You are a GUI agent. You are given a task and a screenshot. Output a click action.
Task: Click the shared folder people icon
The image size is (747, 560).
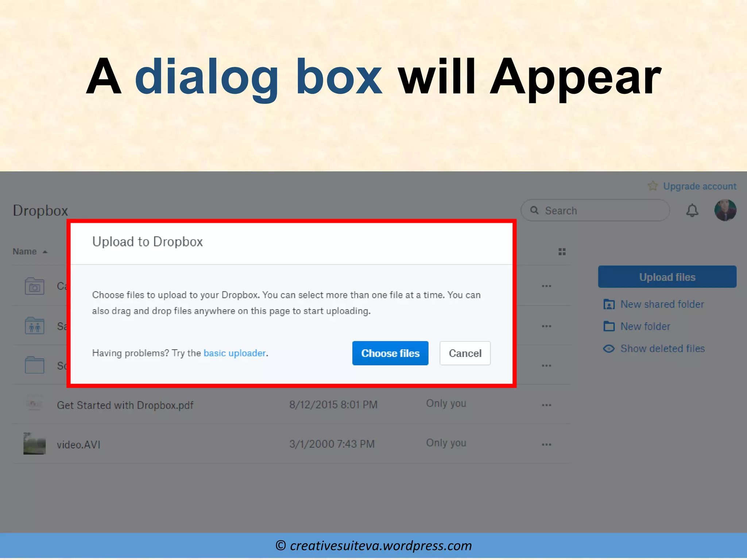(35, 326)
